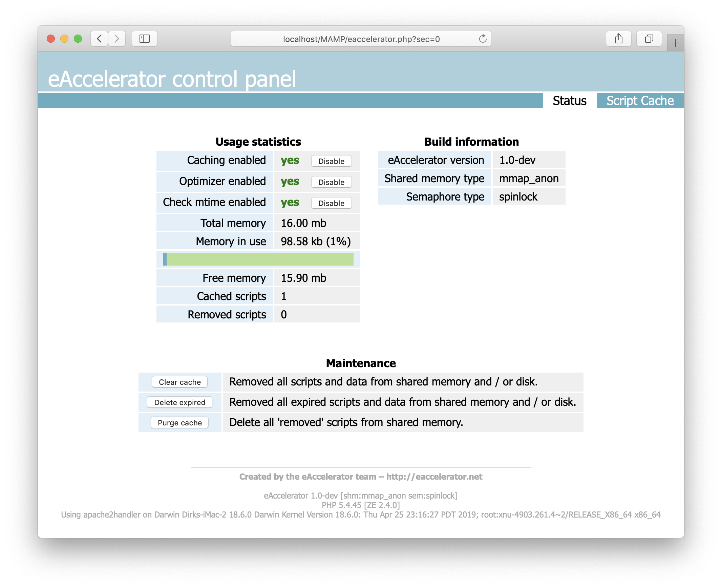This screenshot has width=722, height=588.
Task: Disable the optimizer setting
Action: [x=331, y=183]
